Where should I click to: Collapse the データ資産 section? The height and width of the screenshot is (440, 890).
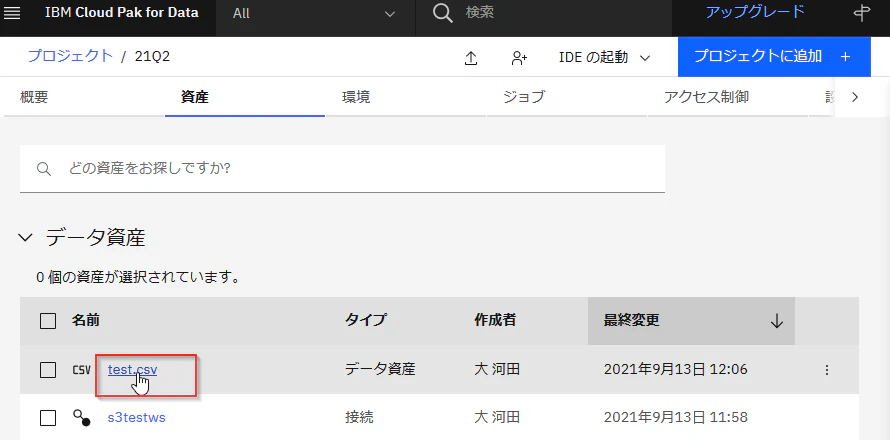[x=25, y=237]
